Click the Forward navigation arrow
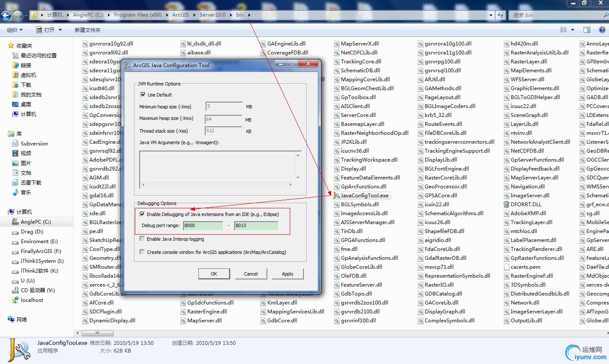Viewport: 609px width, 364px height. click(x=17, y=16)
